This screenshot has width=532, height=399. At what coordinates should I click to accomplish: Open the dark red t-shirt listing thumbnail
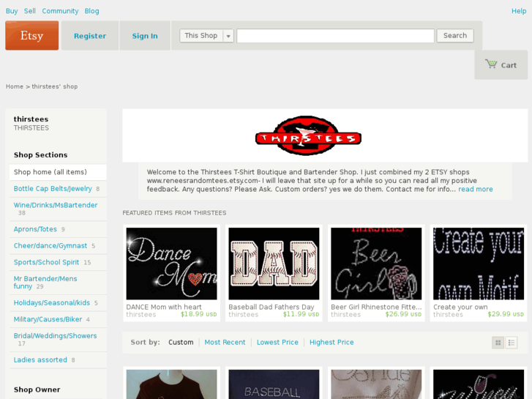pos(172,384)
